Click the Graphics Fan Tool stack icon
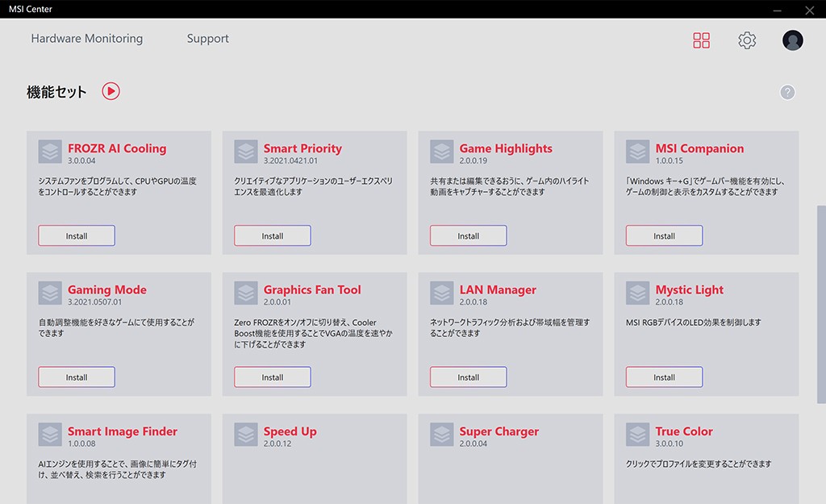The width and height of the screenshot is (826, 504). [x=246, y=293]
